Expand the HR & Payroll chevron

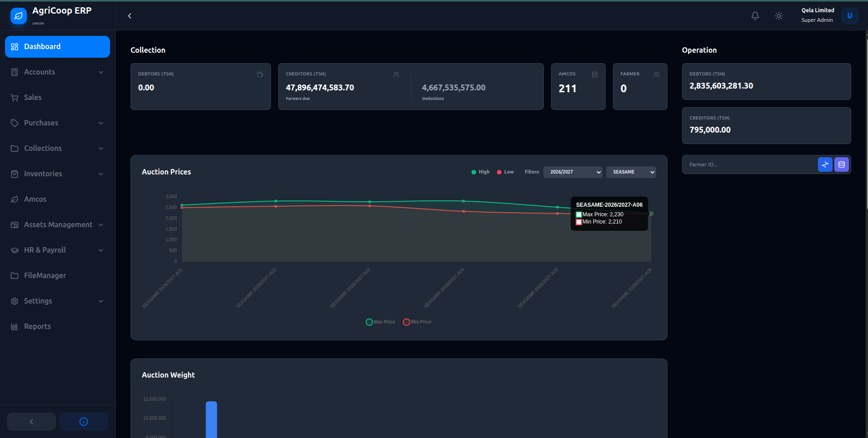101,250
